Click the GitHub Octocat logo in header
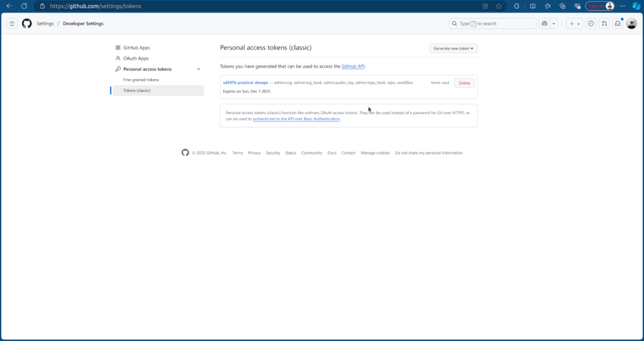The width and height of the screenshot is (644, 341). click(x=26, y=23)
